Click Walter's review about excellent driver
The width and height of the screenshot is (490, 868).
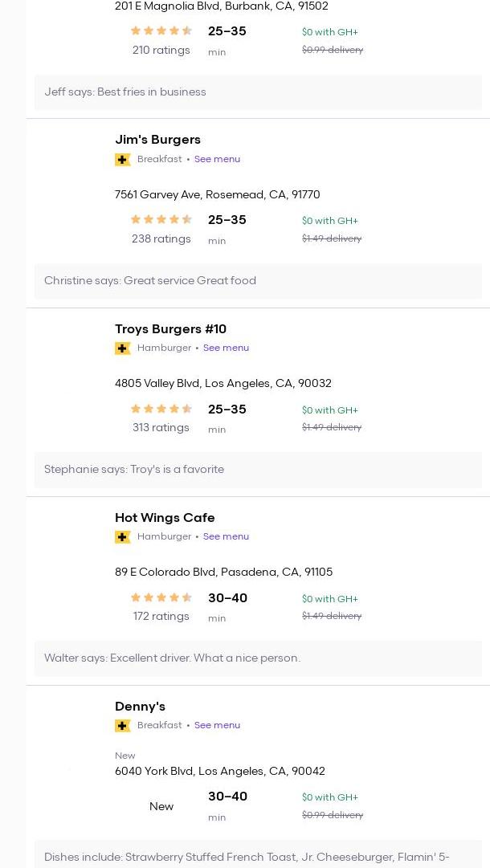172,658
